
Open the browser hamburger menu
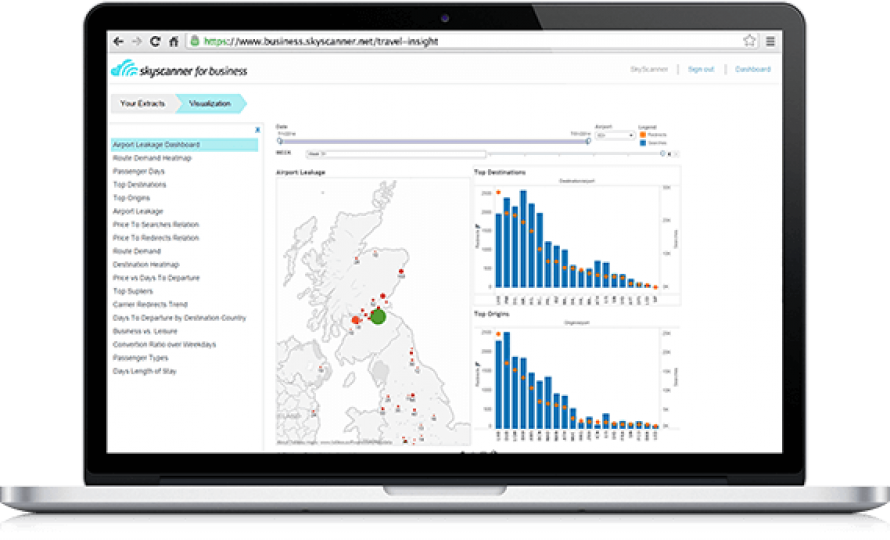770,42
